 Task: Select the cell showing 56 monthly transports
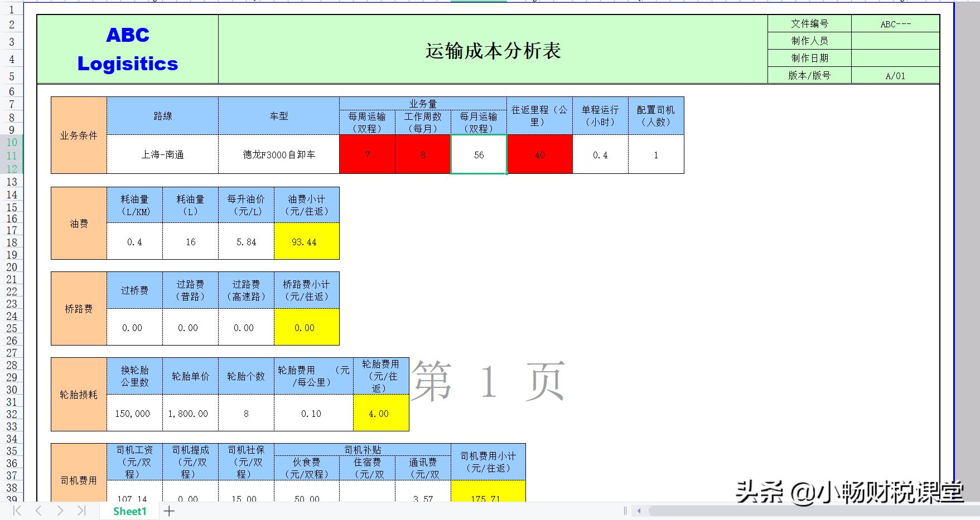478,155
